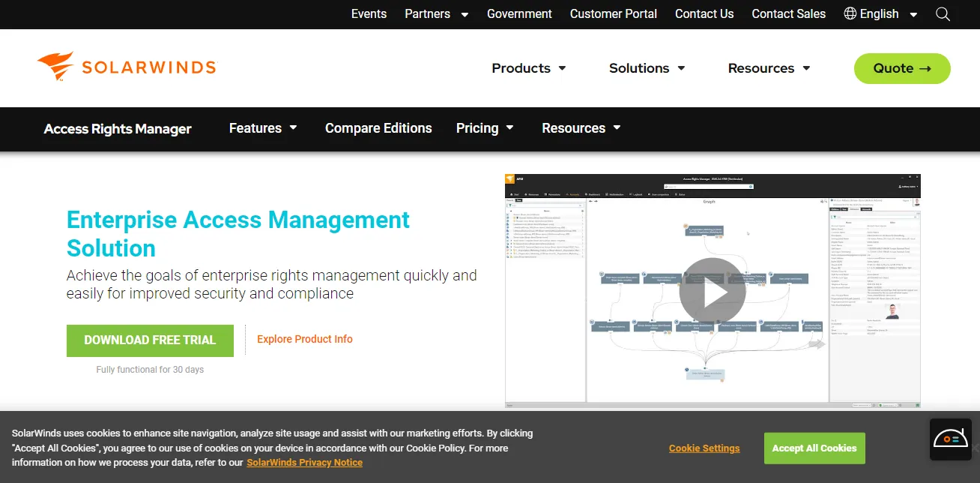Click the 'Fully functional for 30 days' text
Screen dimensions: 980x483
pyautogui.click(x=150, y=370)
